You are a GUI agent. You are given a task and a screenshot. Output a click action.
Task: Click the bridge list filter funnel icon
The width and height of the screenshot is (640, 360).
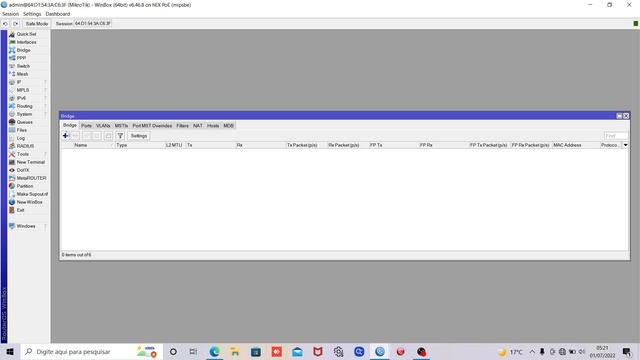click(x=120, y=136)
